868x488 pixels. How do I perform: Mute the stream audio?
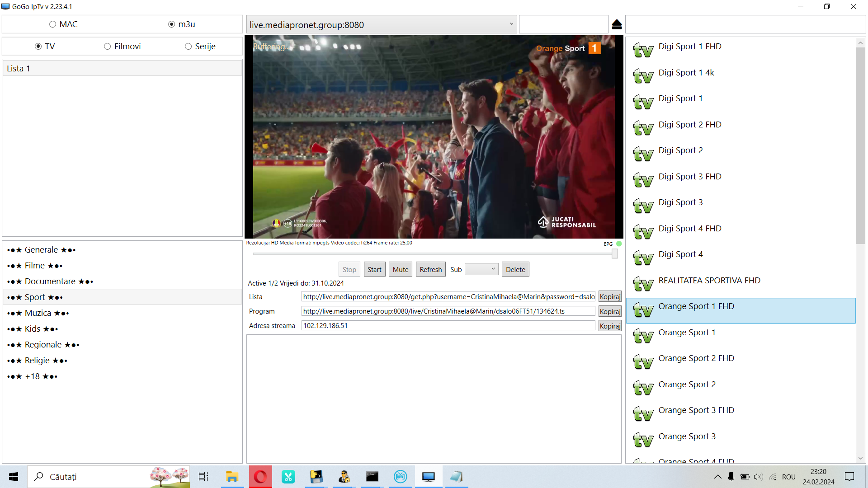pos(401,269)
